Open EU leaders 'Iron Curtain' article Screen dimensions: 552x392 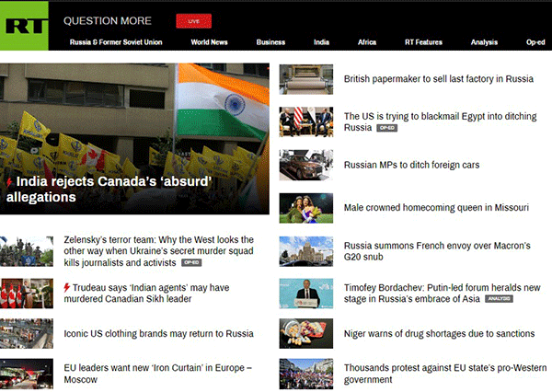click(157, 374)
